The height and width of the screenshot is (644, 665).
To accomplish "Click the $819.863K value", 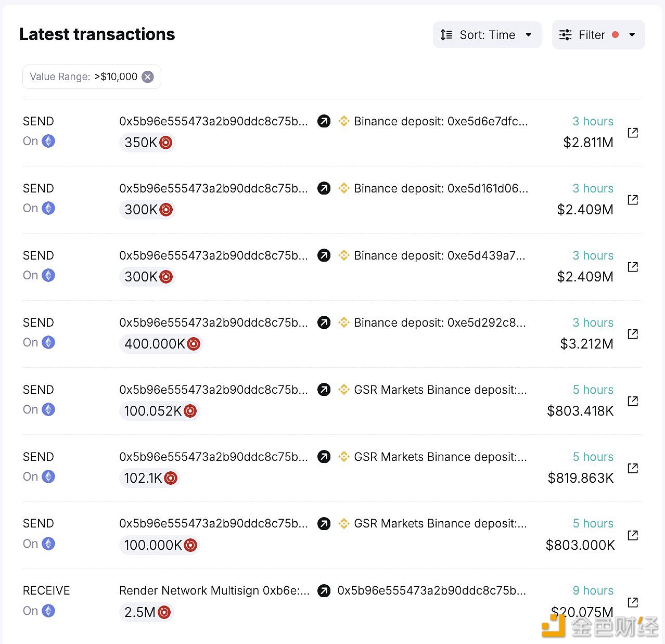I will pos(581,478).
